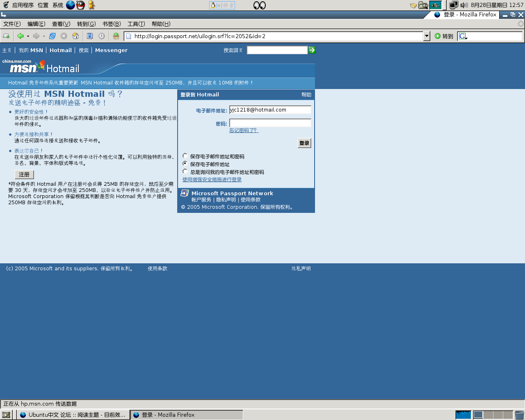The height and width of the screenshot is (420, 525).
Task: Click the Forward arrow in Firefox toolbar
Action: click(x=36, y=36)
